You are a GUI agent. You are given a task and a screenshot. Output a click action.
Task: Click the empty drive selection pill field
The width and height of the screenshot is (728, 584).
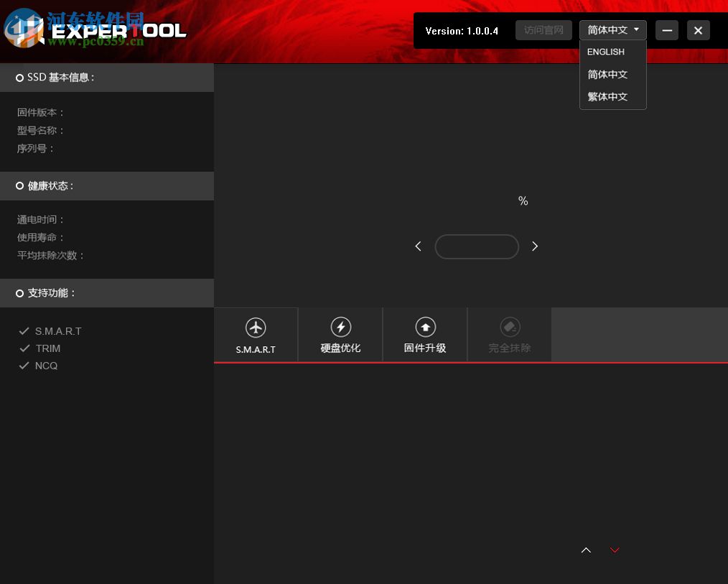(477, 246)
